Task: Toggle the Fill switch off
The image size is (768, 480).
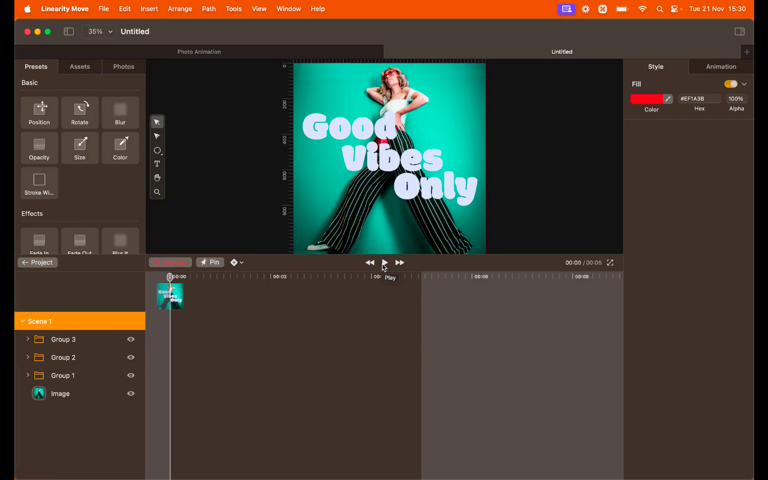Action: 731,84
